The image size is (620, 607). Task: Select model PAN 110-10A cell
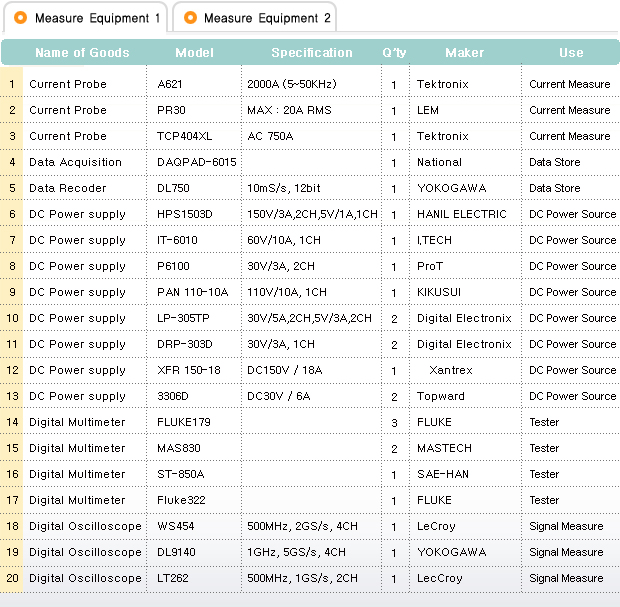click(x=193, y=292)
